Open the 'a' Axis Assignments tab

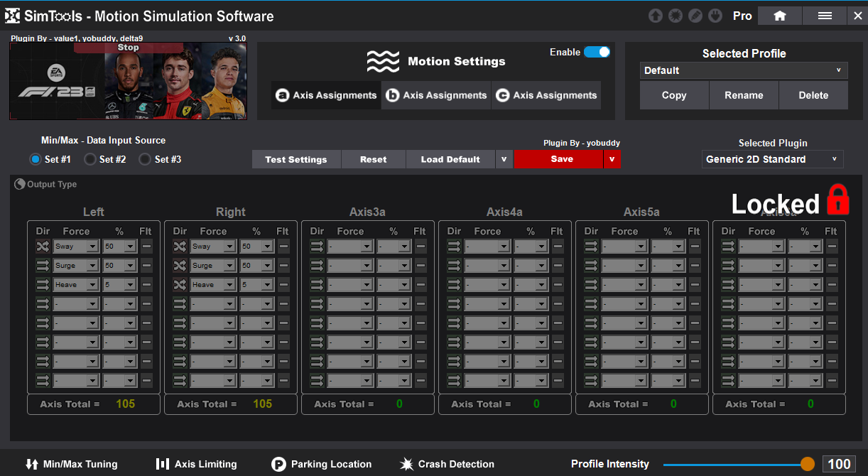[x=326, y=95]
